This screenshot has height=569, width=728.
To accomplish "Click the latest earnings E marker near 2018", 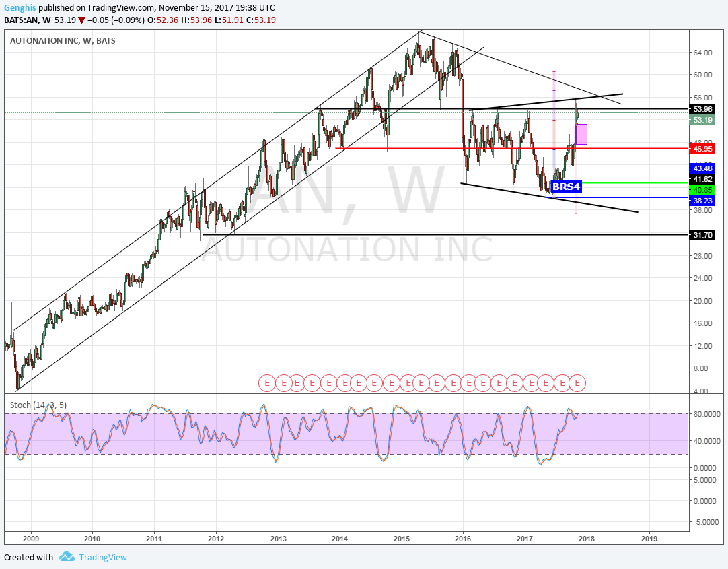I will [x=577, y=383].
